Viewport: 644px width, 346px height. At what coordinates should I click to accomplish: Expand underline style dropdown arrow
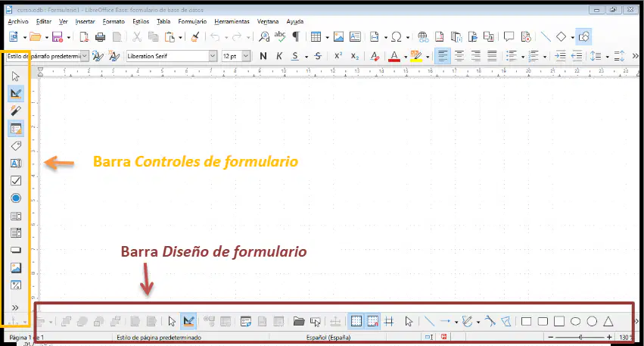(x=306, y=57)
